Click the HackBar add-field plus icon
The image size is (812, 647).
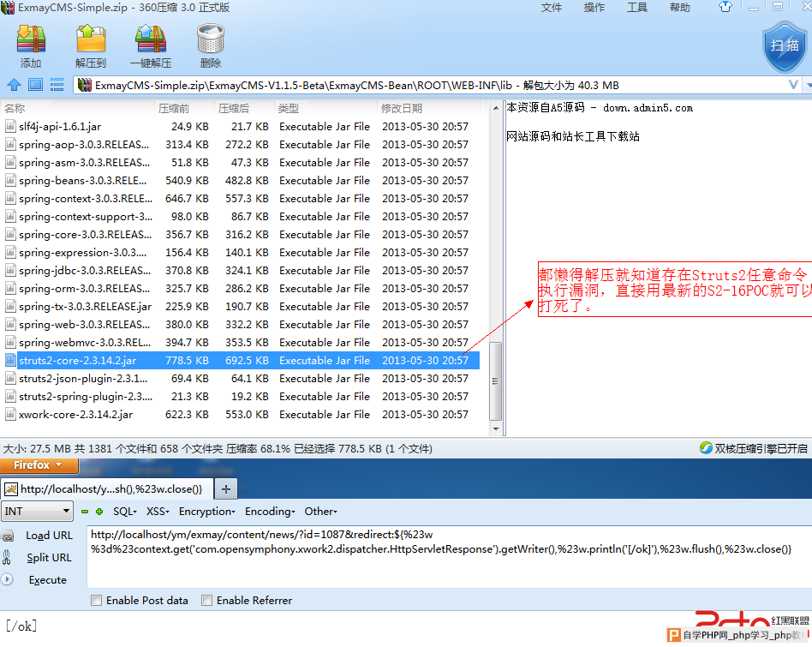99,512
